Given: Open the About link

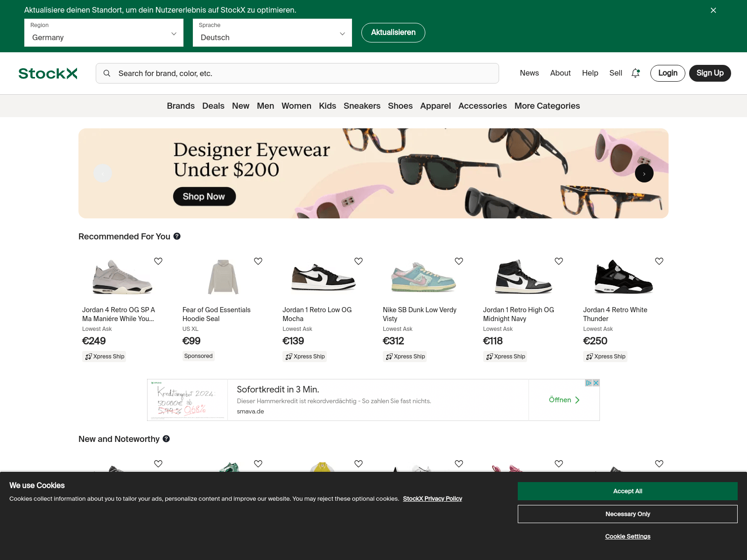Looking at the screenshot, I should click(x=560, y=73).
